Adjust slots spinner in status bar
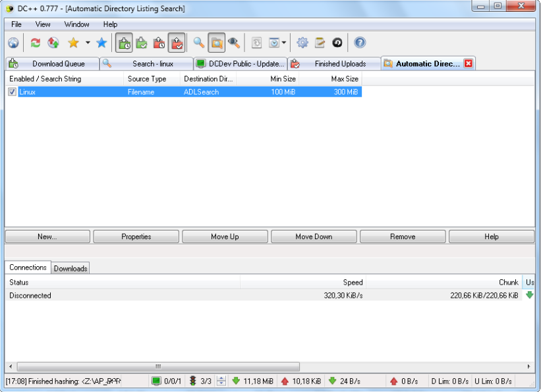 (x=221, y=381)
